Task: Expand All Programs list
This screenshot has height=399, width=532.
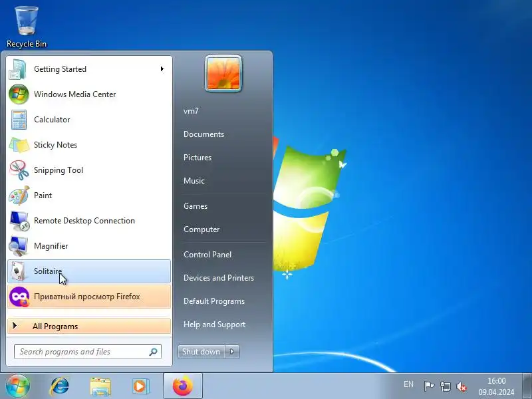Action: (x=89, y=327)
